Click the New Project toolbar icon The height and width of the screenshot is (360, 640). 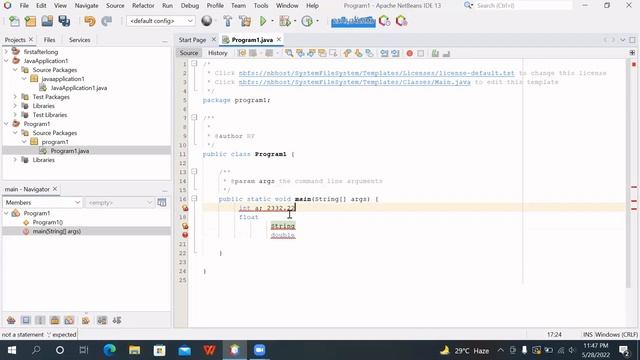pos(31,21)
